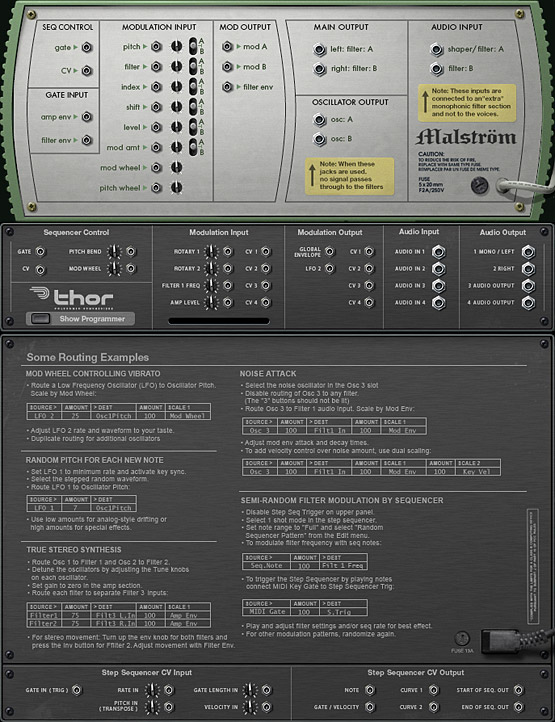Click the 'NOISE ATTACK' heading

pos(268,373)
